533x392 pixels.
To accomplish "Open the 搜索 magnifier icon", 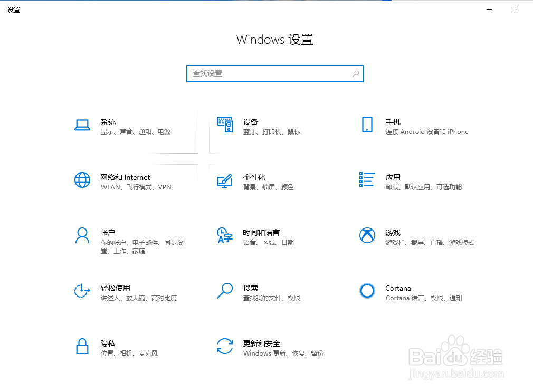I will 225,291.
